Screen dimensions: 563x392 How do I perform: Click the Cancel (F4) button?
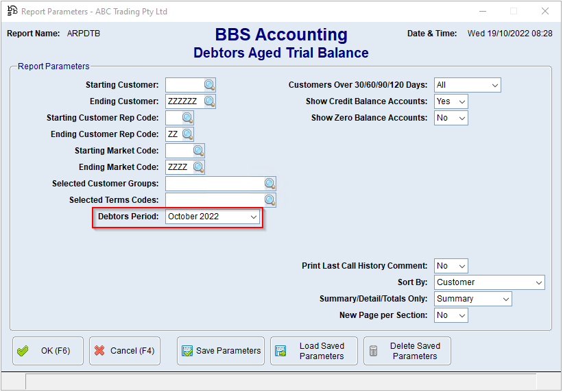click(125, 351)
